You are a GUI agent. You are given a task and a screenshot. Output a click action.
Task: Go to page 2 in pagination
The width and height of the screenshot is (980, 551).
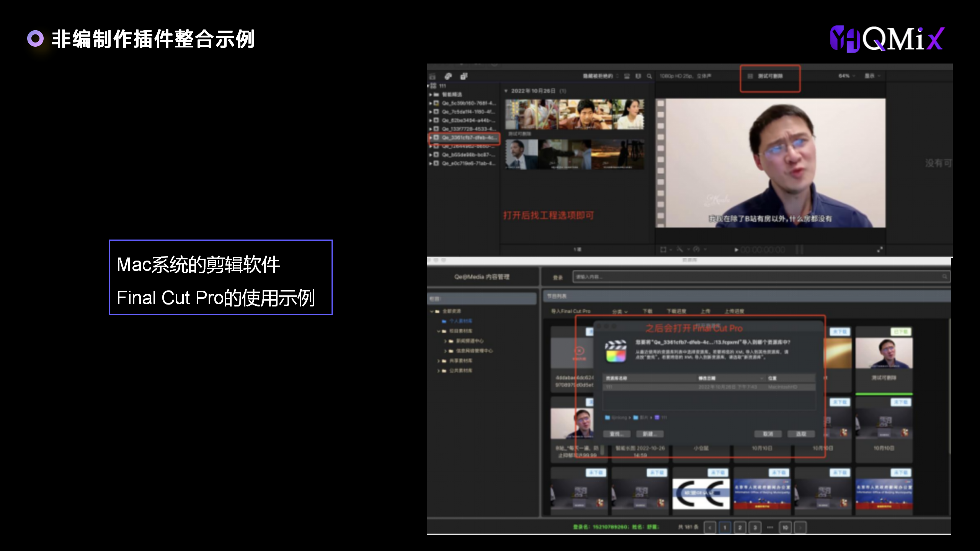point(740,527)
